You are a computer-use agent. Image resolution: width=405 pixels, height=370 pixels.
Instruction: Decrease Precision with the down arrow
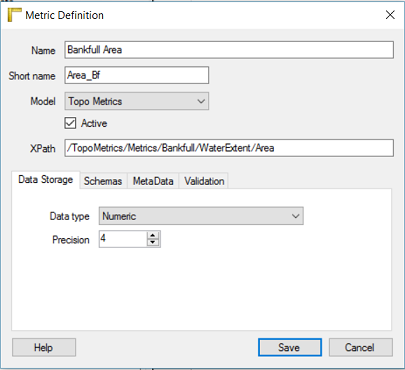click(x=153, y=243)
